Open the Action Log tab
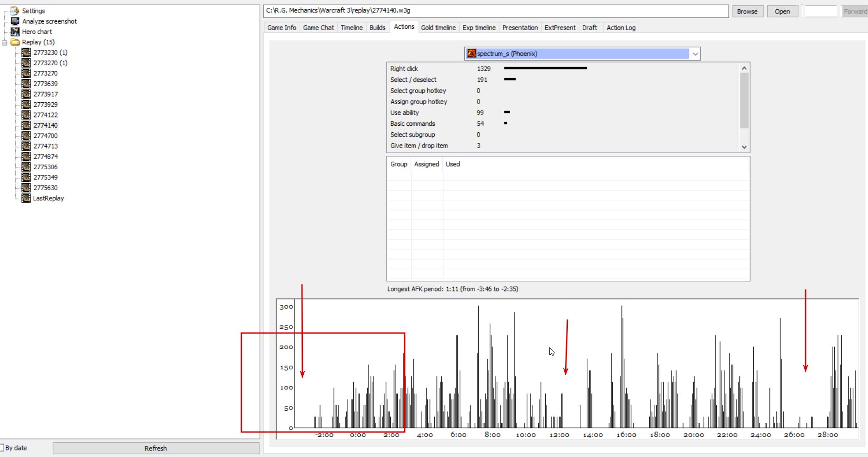The image size is (868, 457). 621,28
